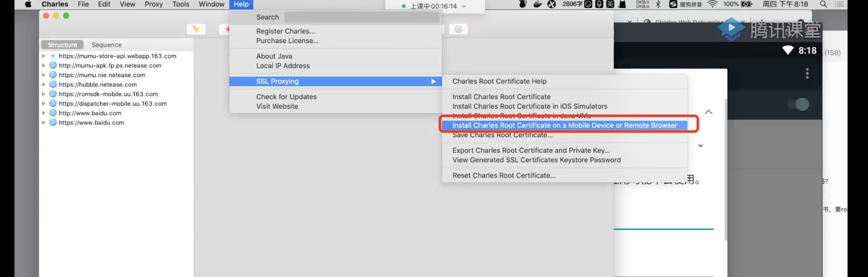Image resolution: width=868 pixels, height=277 pixels.
Task: Expand the https://www.baidu.com tree node
Action: coord(43,122)
